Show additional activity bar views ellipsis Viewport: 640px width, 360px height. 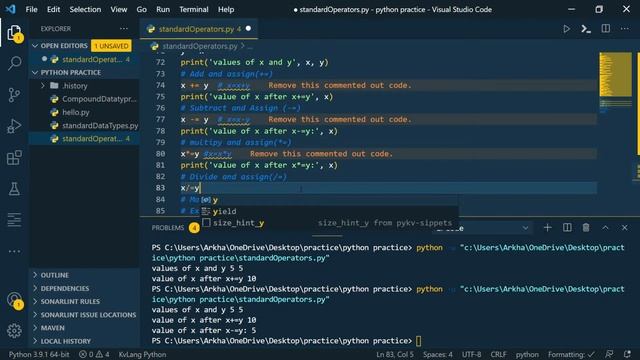(14, 251)
